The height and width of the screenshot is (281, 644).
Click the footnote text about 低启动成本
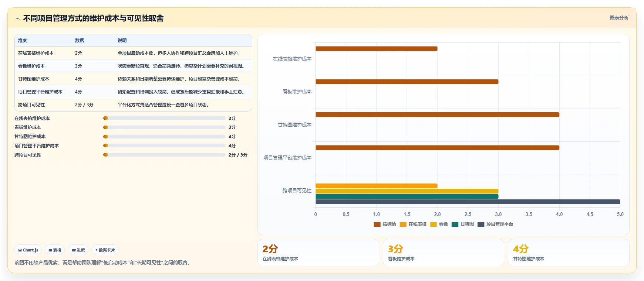pyautogui.click(x=103, y=263)
